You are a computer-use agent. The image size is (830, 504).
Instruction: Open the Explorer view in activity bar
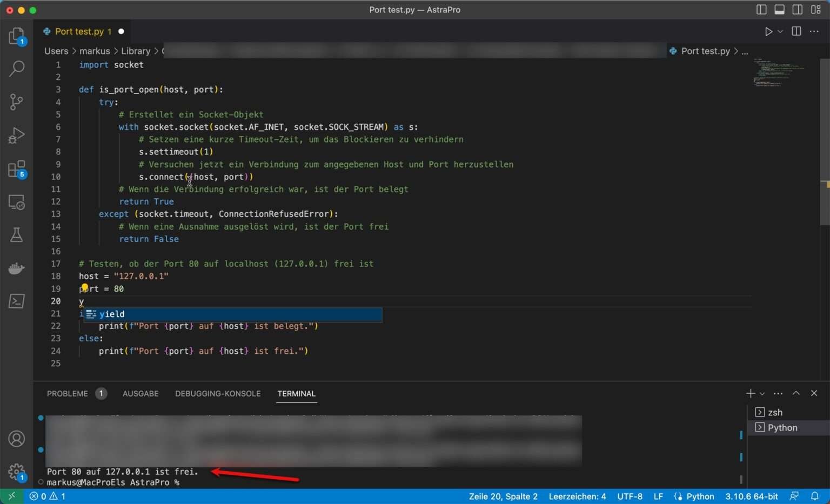pos(16,36)
